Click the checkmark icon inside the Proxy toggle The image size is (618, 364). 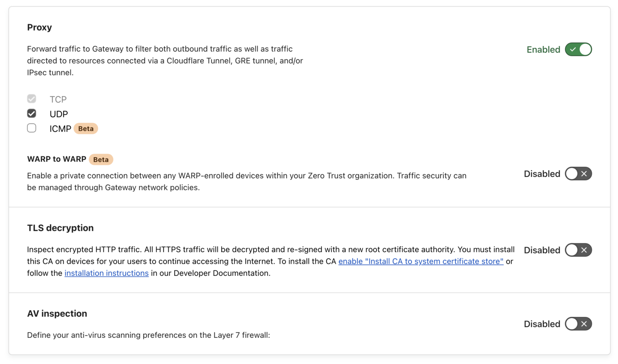click(573, 49)
